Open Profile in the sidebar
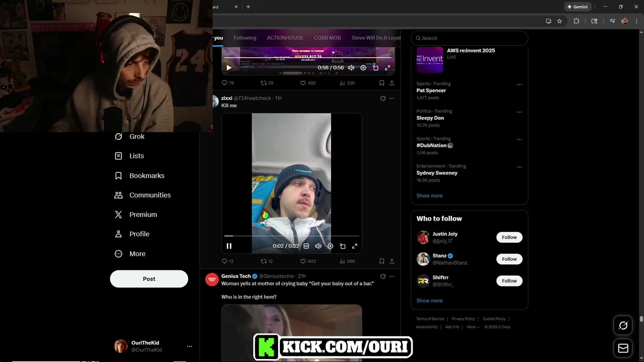The image size is (644, 362). (x=132, y=234)
